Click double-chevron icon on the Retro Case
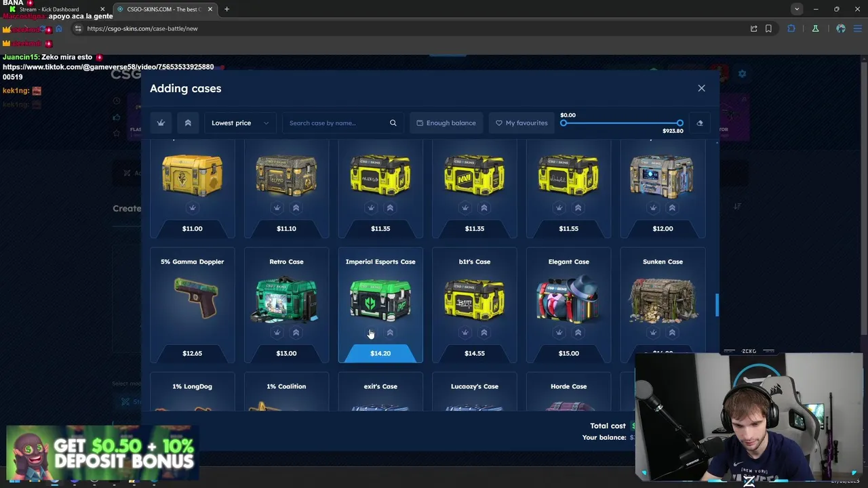The height and width of the screenshot is (488, 868). (296, 333)
